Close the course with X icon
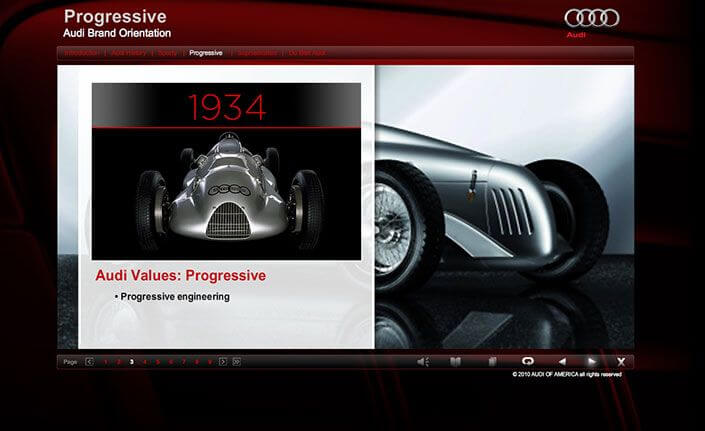 click(621, 362)
